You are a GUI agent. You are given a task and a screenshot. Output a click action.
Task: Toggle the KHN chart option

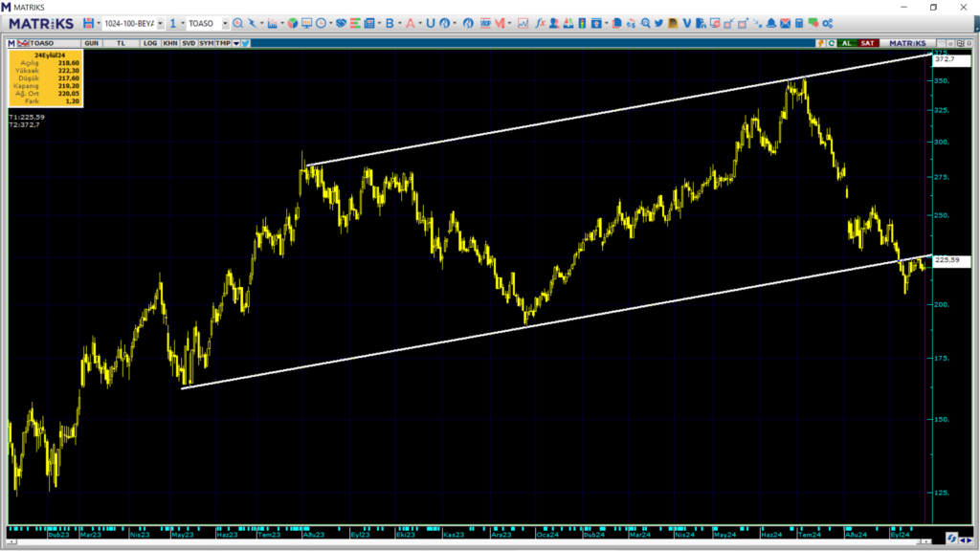(x=170, y=43)
